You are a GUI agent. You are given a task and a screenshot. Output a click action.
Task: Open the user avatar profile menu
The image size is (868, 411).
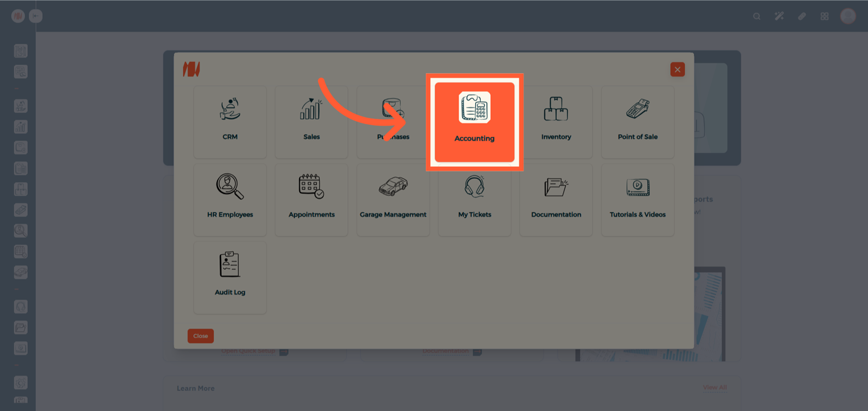tap(848, 16)
